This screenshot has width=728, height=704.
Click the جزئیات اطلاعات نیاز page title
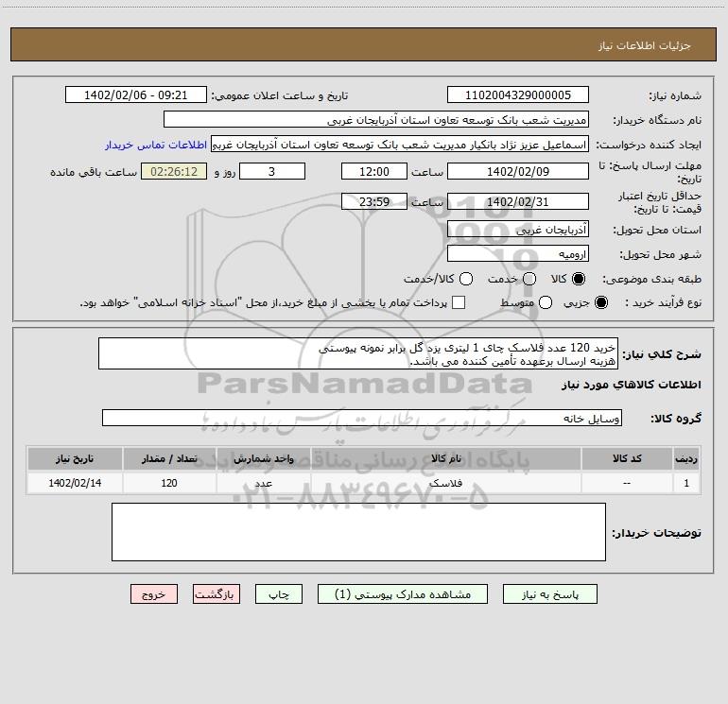[x=644, y=45]
